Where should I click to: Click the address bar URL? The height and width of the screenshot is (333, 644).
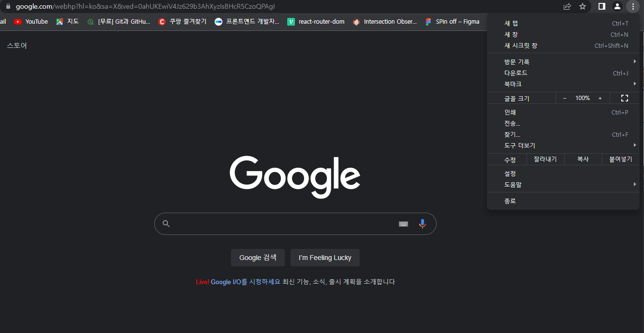(145, 6)
